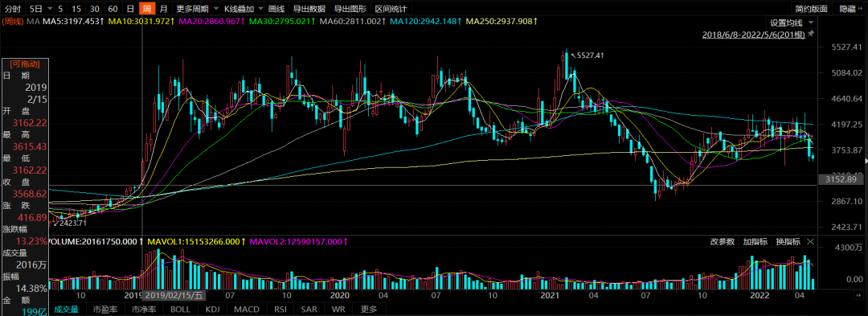Click the MA5:3197.453 legend value
Viewport: 868px width, 316px height.
pyautogui.click(x=74, y=22)
